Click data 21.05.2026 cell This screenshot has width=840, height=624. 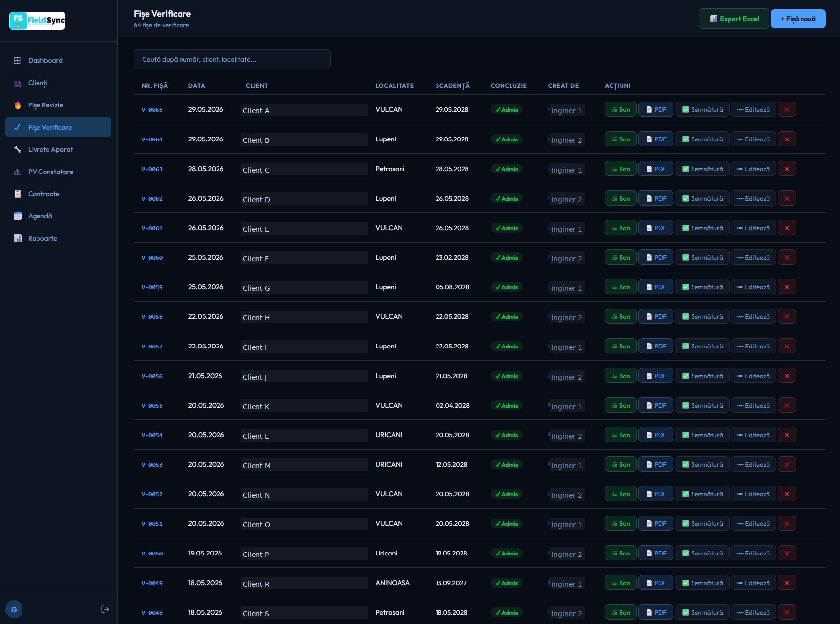(x=205, y=376)
